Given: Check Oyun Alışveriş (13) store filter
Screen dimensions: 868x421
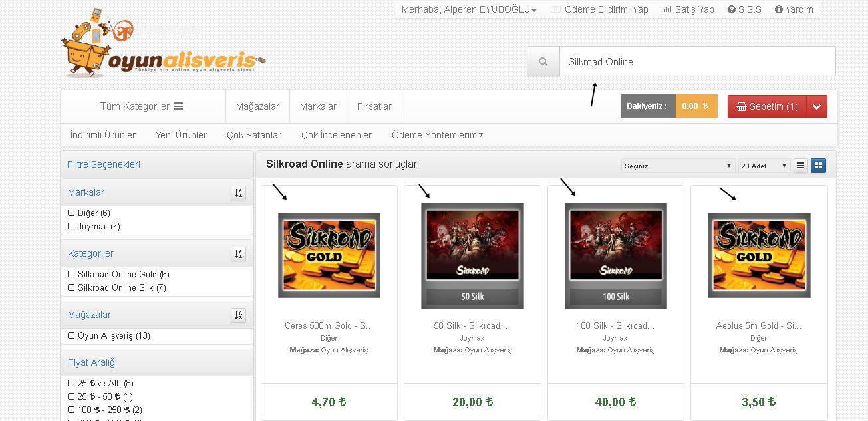Looking at the screenshot, I should click(71, 335).
